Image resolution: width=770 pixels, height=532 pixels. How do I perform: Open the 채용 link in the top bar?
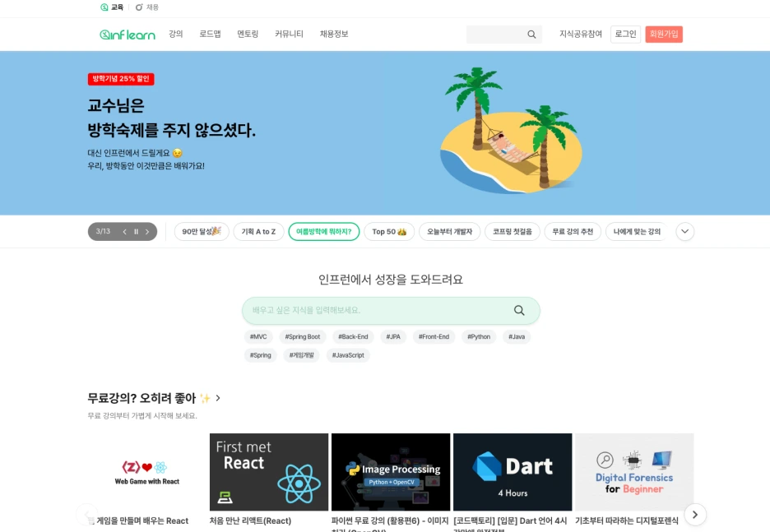tap(147, 7)
